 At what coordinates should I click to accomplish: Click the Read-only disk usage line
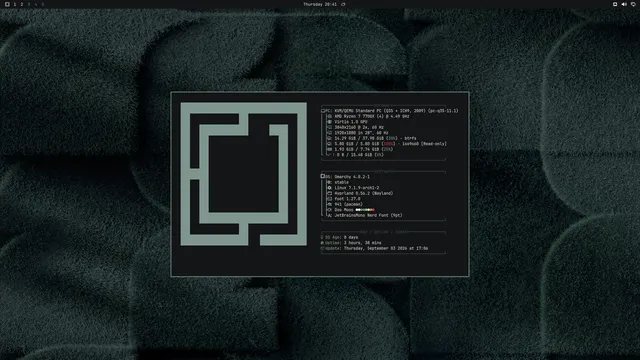[387, 144]
